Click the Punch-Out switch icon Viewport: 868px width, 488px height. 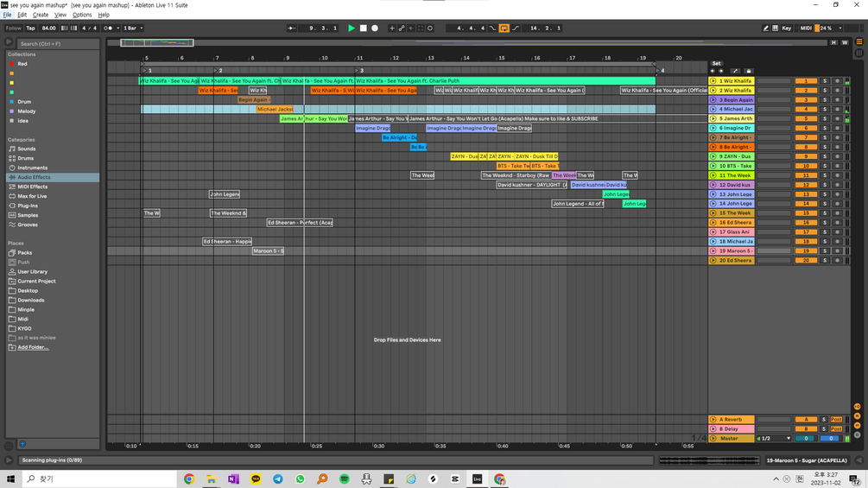click(x=516, y=29)
